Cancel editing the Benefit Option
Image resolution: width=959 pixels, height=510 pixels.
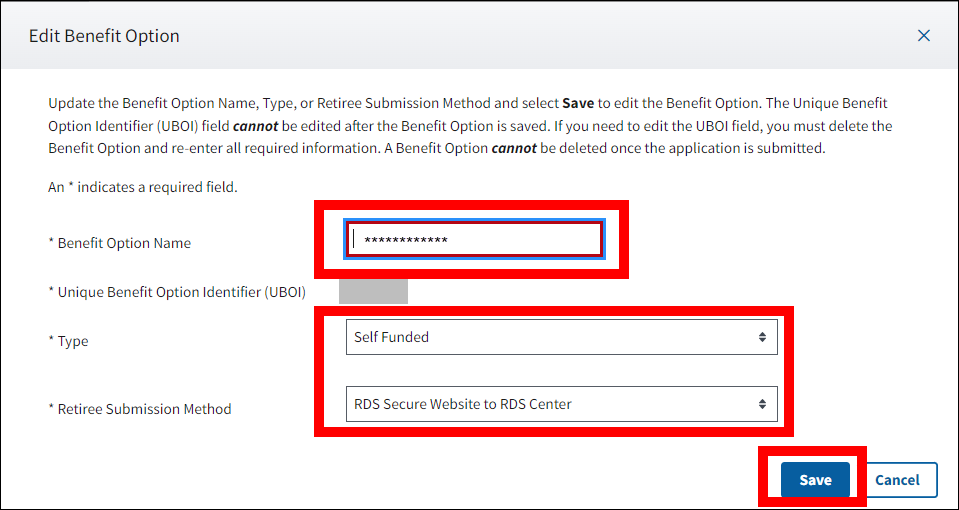pos(897,480)
